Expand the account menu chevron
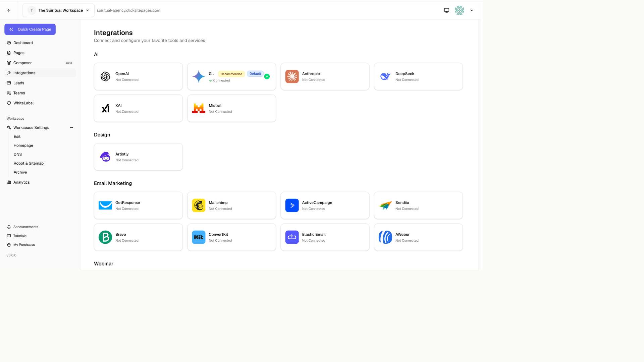 click(x=472, y=10)
